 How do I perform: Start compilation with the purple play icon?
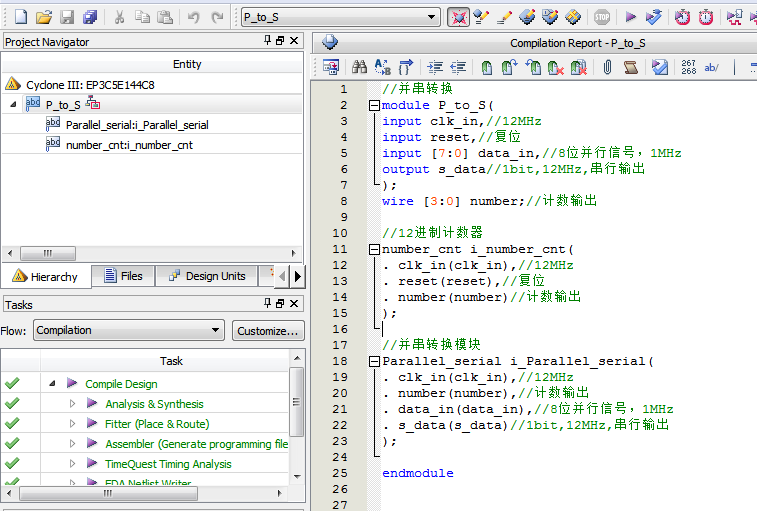coord(630,17)
